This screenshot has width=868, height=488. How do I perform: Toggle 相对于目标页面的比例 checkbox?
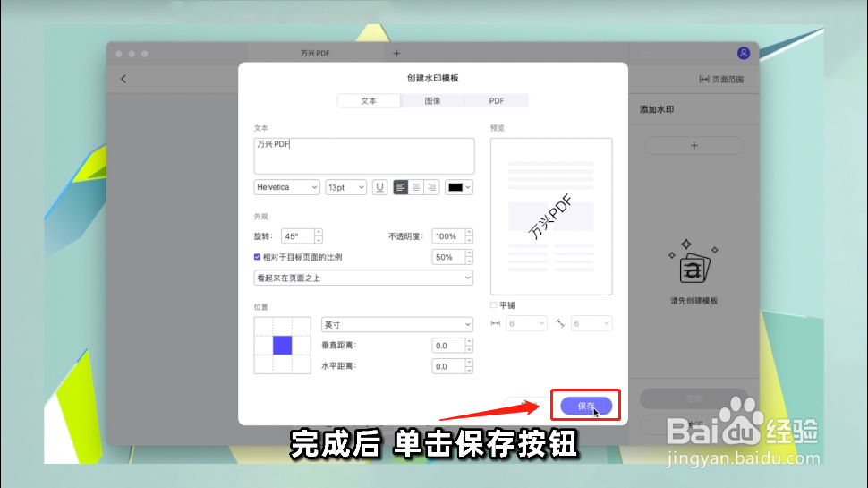(257, 257)
